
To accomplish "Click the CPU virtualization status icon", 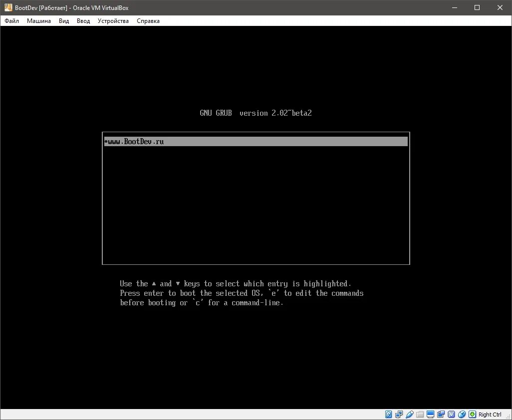I will pos(451,415).
